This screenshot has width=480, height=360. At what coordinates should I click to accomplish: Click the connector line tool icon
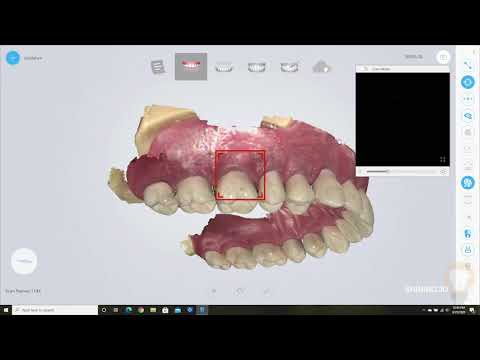click(x=468, y=65)
